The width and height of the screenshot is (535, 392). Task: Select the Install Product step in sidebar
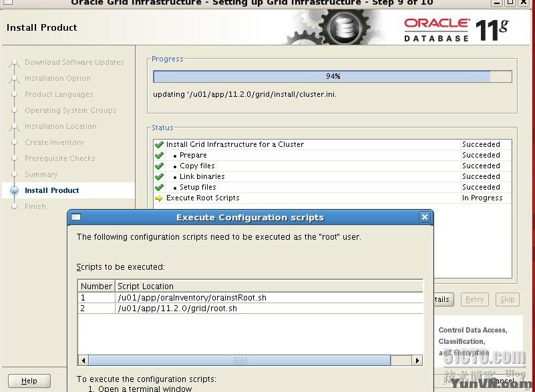[52, 190]
